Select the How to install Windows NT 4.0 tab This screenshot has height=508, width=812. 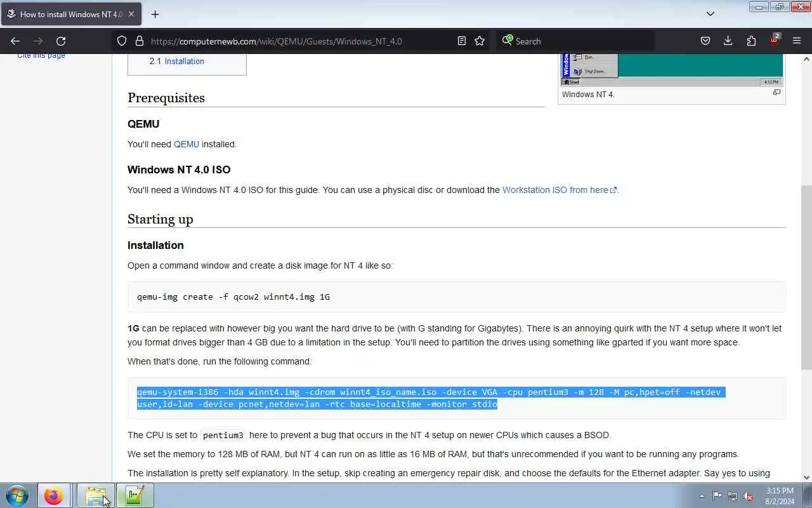click(70, 14)
